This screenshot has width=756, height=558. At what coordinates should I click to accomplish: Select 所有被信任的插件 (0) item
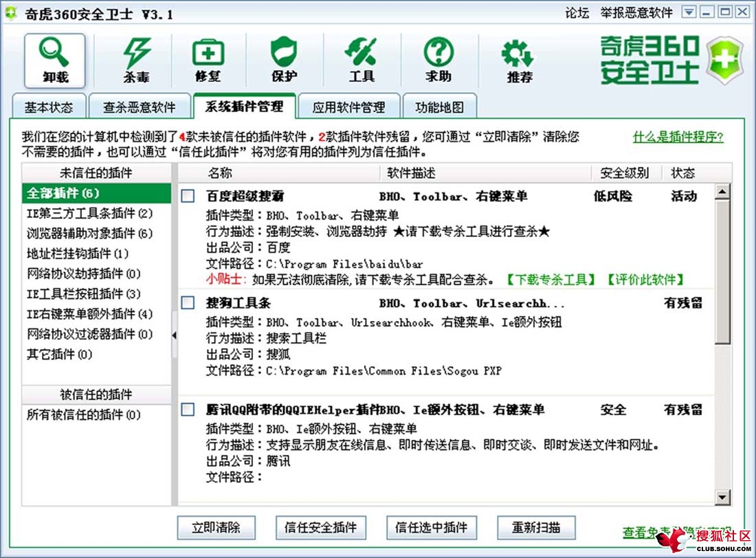(x=96, y=415)
